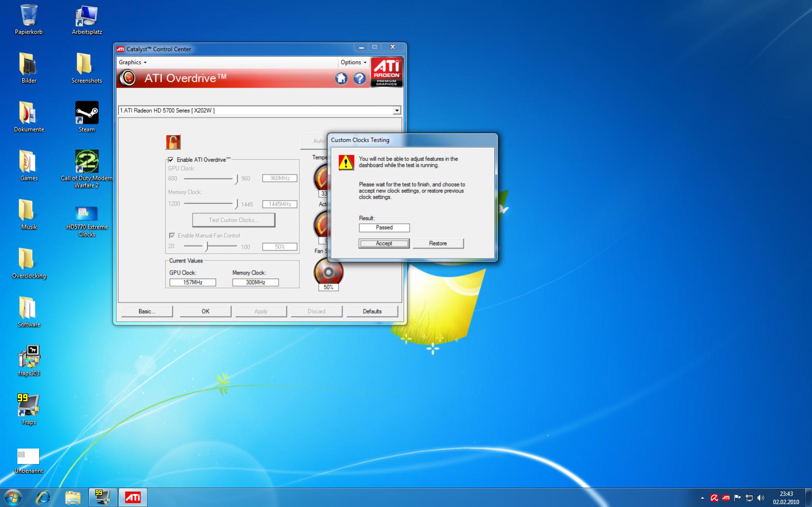Select the Musik folder icon
Viewport: 812px width, 507px height.
(x=29, y=215)
